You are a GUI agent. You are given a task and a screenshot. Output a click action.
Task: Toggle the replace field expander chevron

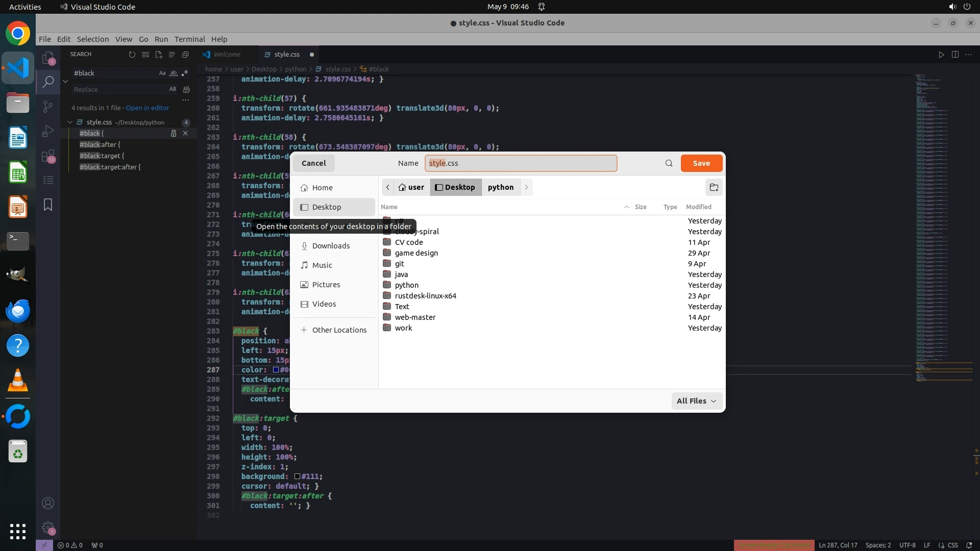pos(65,81)
